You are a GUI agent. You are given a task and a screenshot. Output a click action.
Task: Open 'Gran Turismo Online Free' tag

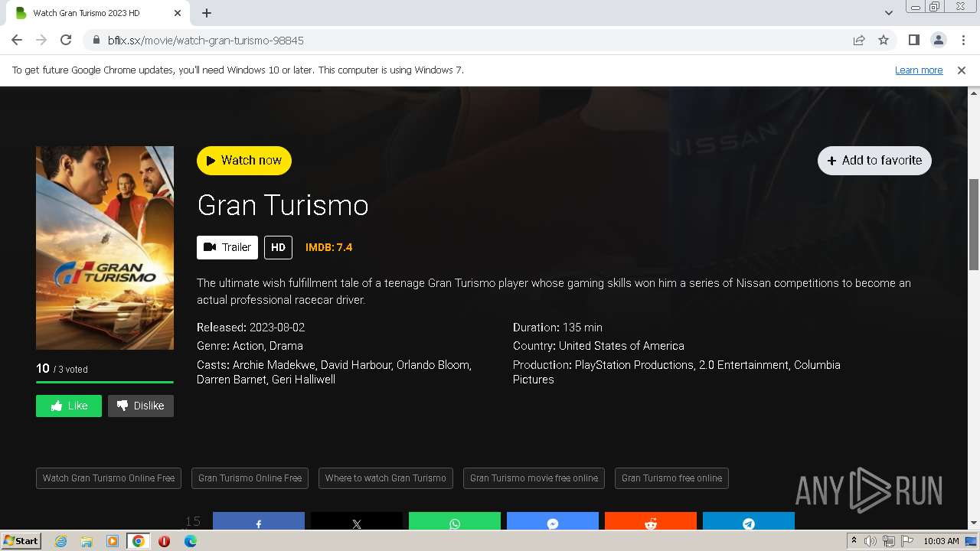pyautogui.click(x=250, y=478)
